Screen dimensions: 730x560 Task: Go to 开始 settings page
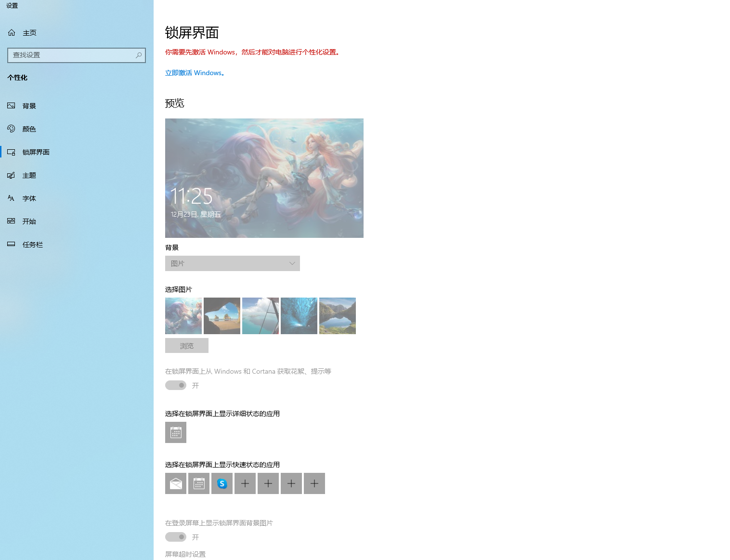point(77,221)
